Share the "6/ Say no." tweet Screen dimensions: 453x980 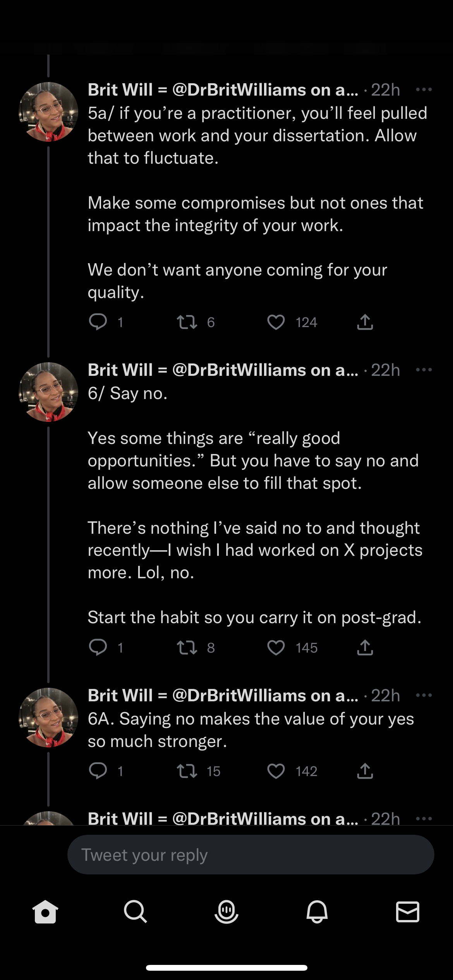coord(365,648)
